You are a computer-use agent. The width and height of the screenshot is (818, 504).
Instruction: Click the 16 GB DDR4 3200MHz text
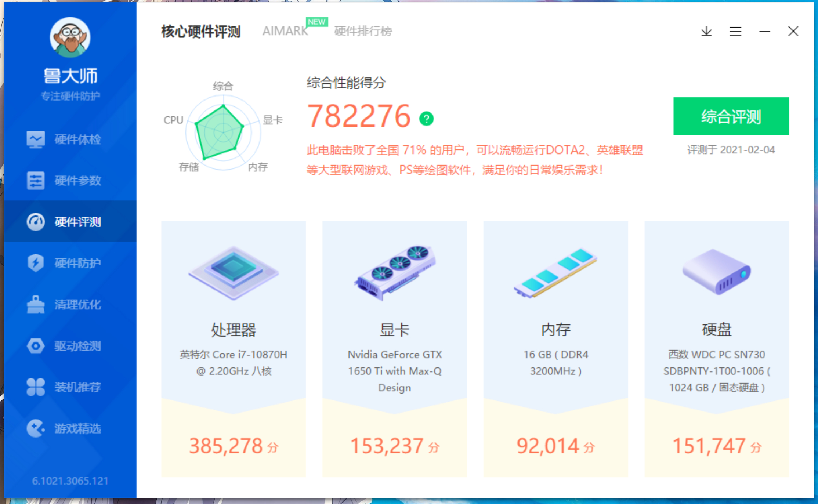[x=555, y=363]
